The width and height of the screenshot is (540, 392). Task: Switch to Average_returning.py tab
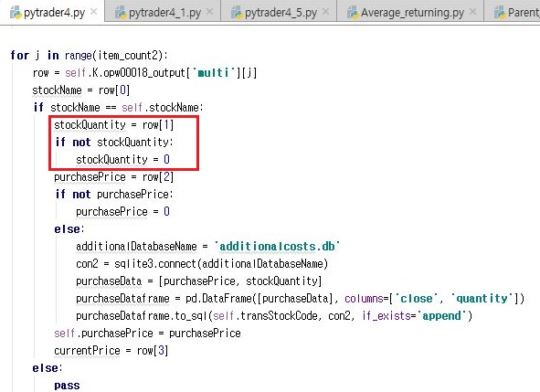pyautogui.click(x=410, y=13)
